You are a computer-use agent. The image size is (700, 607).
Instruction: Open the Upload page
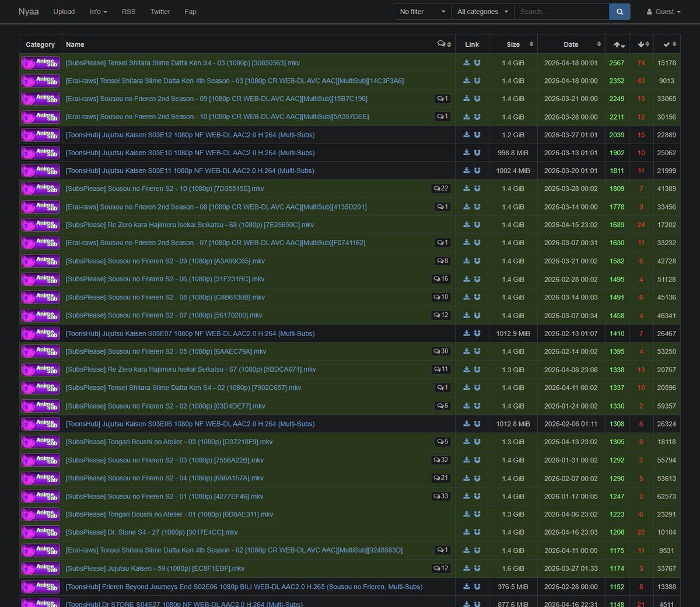click(x=64, y=12)
